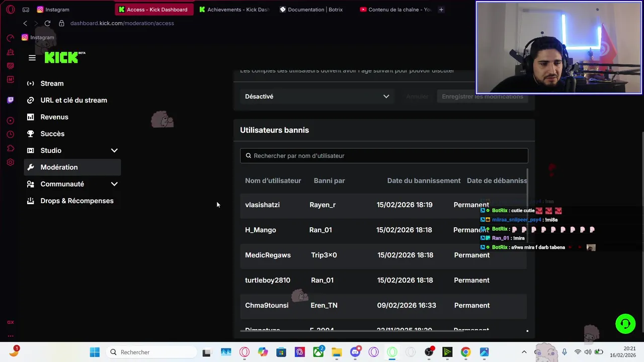Open Copilot from the taskbar

pyautogui.click(x=263, y=352)
